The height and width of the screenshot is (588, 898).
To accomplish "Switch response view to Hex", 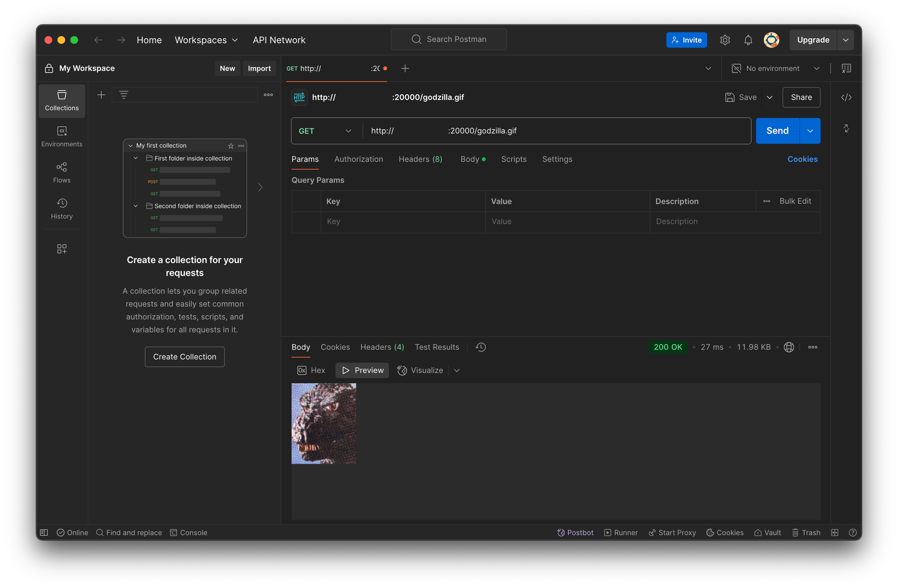I will tap(311, 370).
